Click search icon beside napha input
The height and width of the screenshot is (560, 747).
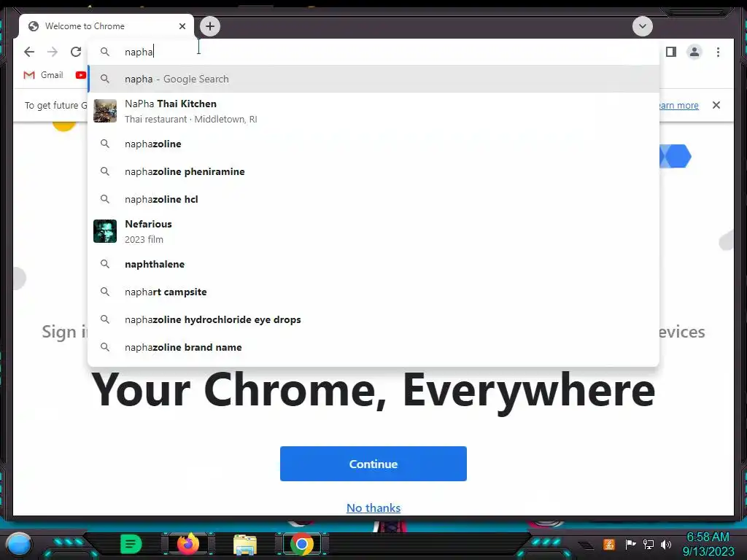tap(105, 52)
